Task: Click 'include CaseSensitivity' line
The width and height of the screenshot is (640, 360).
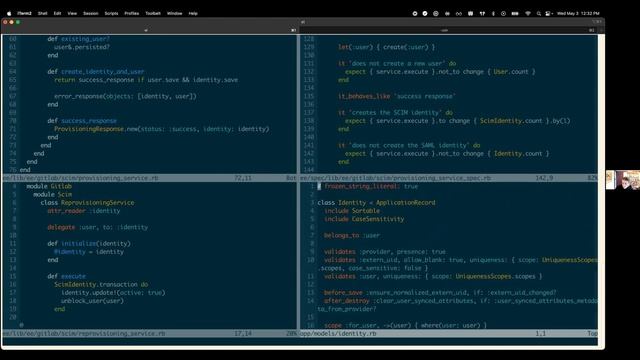Action: (x=364, y=219)
